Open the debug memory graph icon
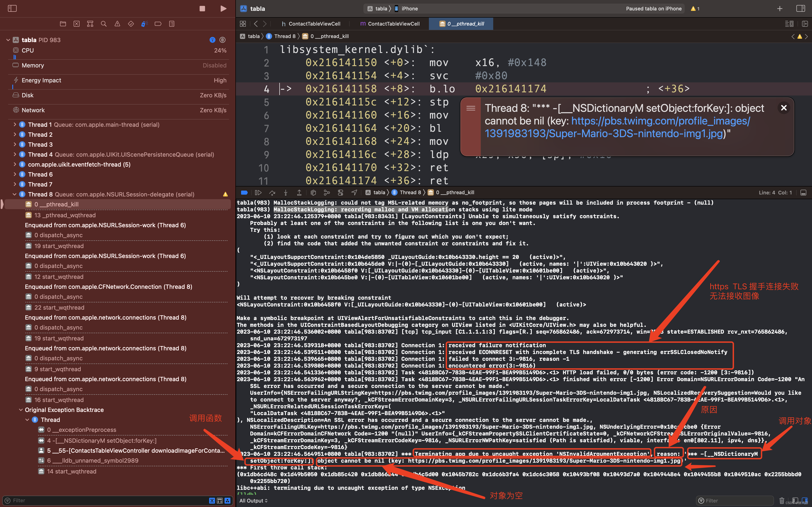Viewport: 812px width, 507px height. coord(326,192)
